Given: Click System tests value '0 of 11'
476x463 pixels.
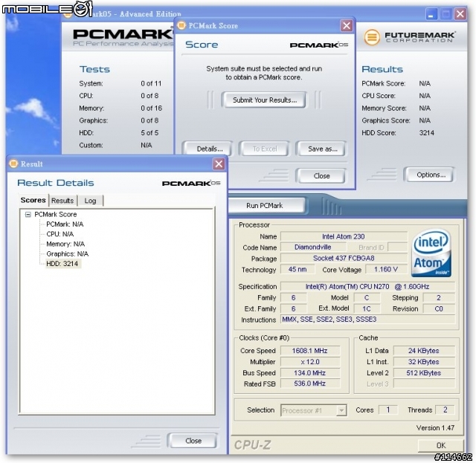Looking at the screenshot, I should (151, 83).
